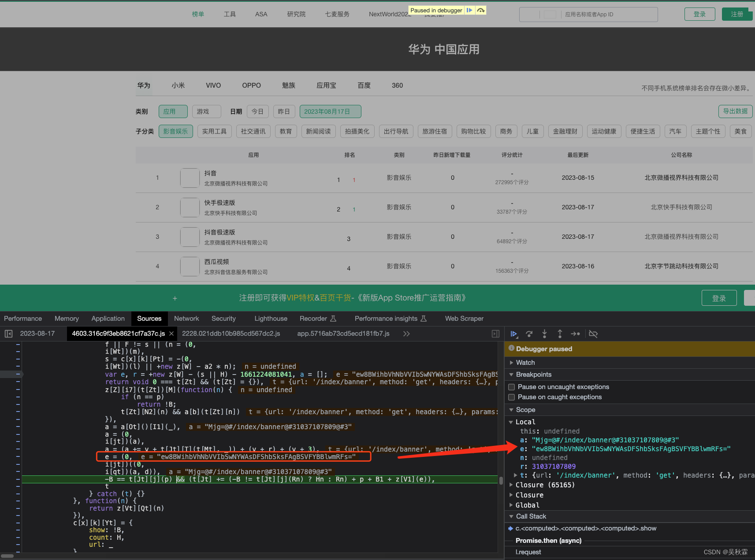Open 研究院 in top navigation
The height and width of the screenshot is (560, 755).
(296, 14)
